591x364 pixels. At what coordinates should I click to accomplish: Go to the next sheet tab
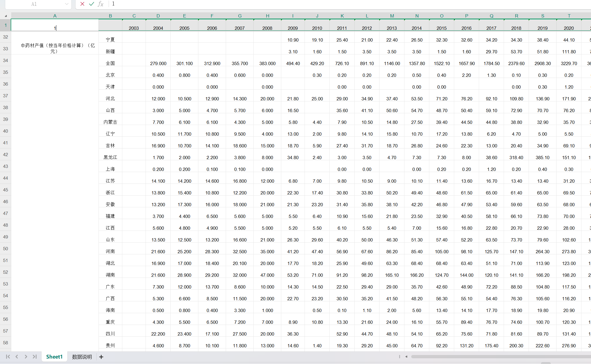point(26,357)
